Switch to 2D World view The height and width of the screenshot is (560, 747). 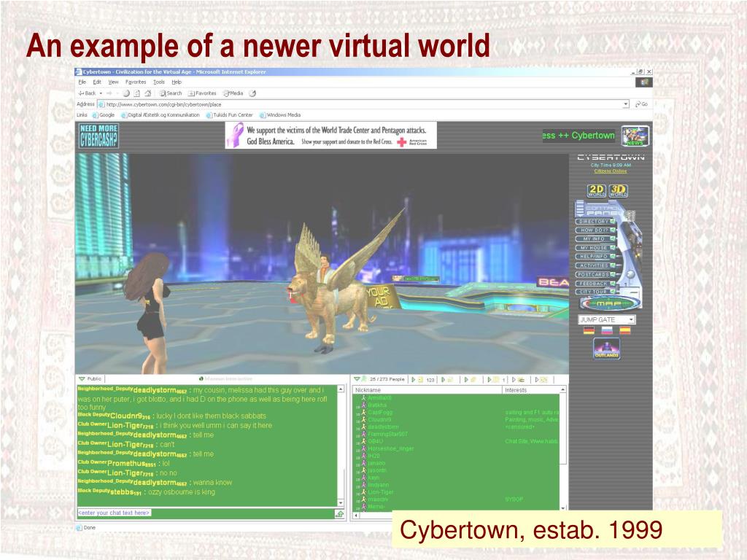pyautogui.click(x=597, y=191)
